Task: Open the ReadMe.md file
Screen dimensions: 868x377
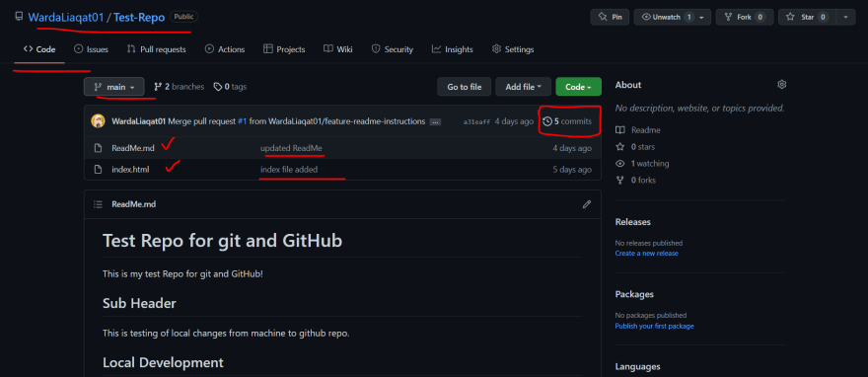Action: 133,148
